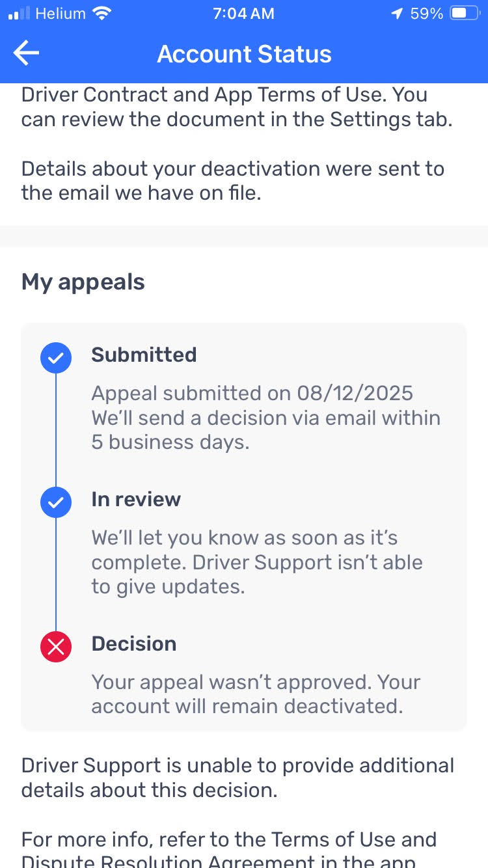Tap the appeal submitted on 08/12/2025 text
Screen dimensions: 488x868
(x=252, y=393)
